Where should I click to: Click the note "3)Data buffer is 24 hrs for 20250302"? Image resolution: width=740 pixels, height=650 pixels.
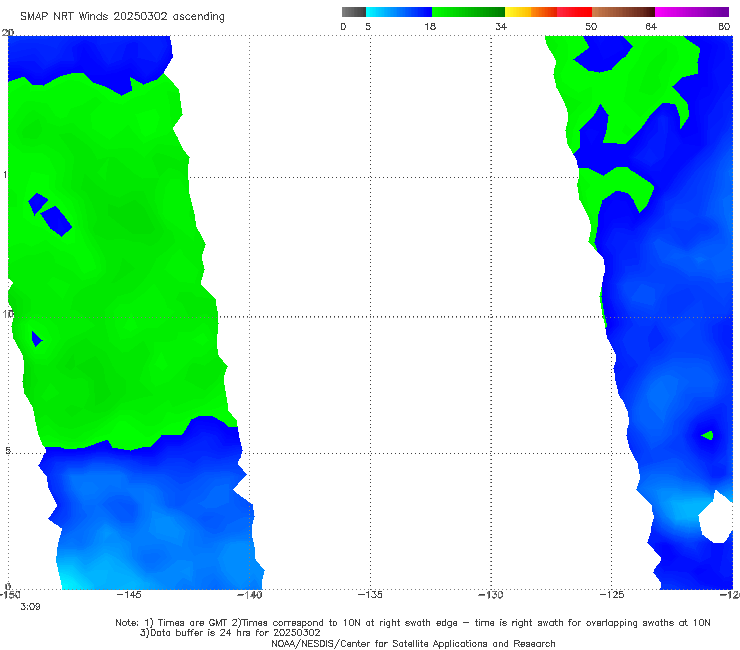tap(230, 633)
